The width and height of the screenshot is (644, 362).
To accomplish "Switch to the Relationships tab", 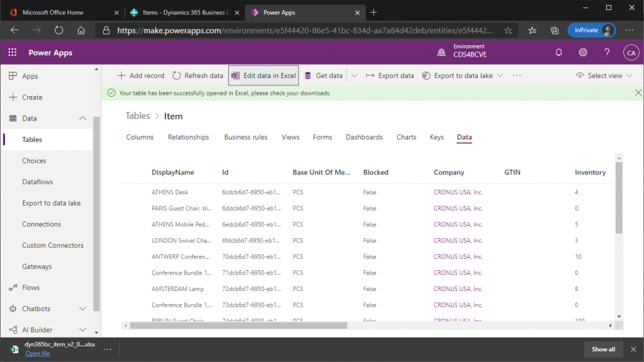I will click(x=189, y=137).
